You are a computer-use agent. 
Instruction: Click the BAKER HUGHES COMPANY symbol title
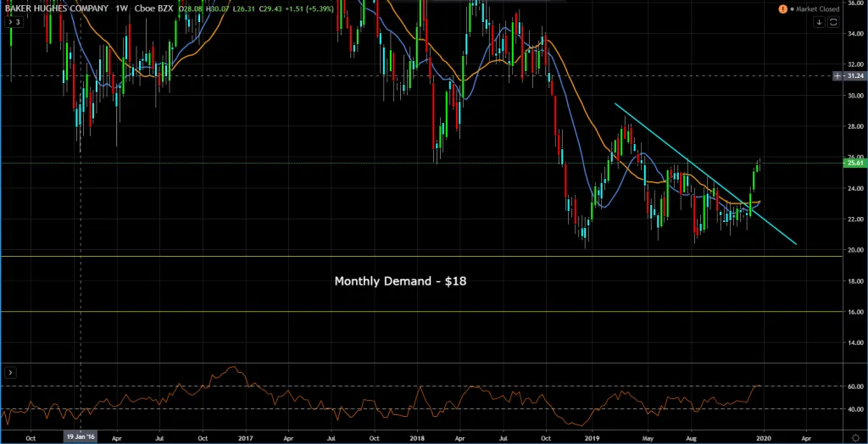click(57, 9)
